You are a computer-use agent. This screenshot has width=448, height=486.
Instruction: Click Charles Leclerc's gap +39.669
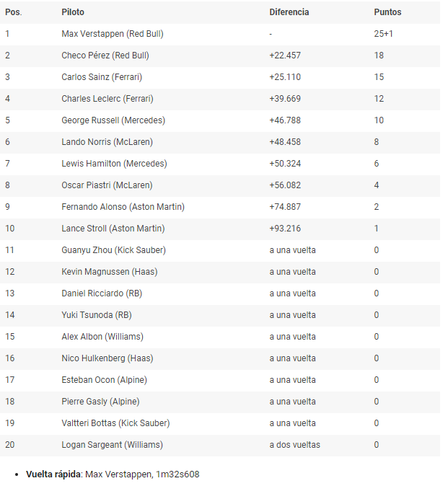tap(285, 99)
